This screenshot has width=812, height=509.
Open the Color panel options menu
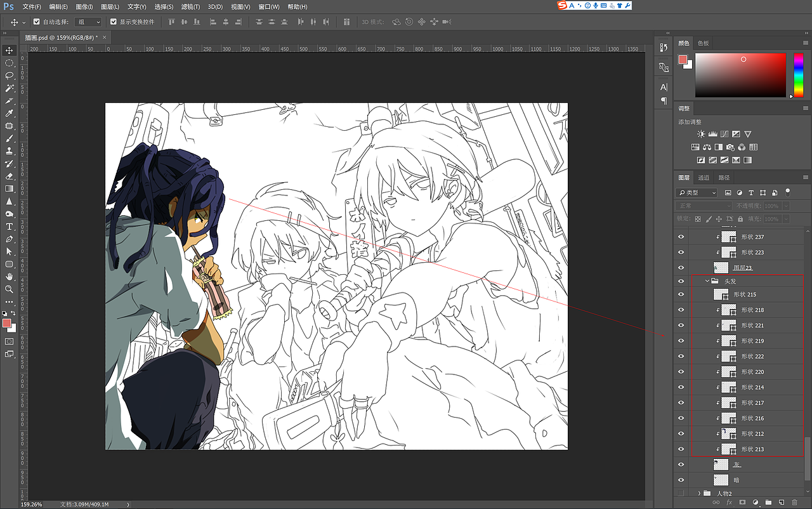pos(806,43)
